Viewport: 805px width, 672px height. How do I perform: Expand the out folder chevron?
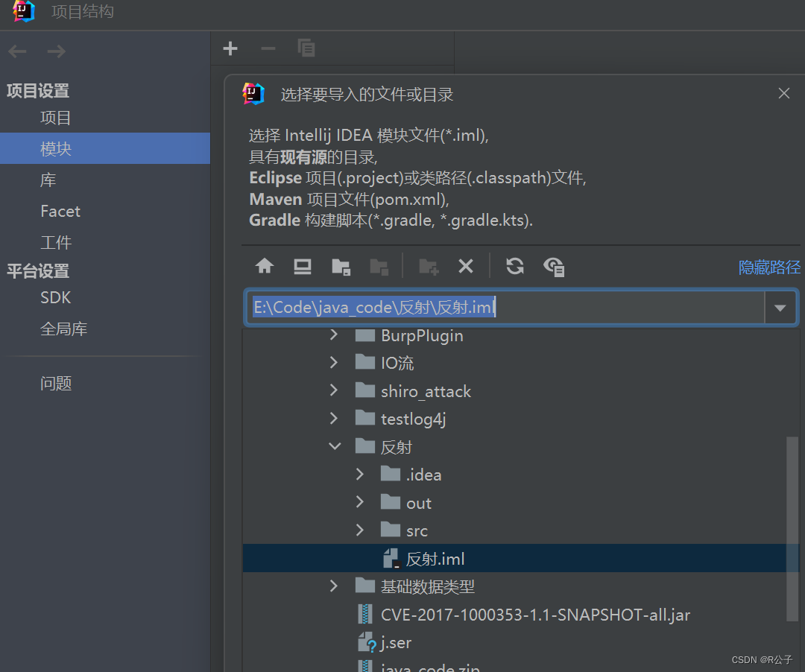click(x=360, y=502)
